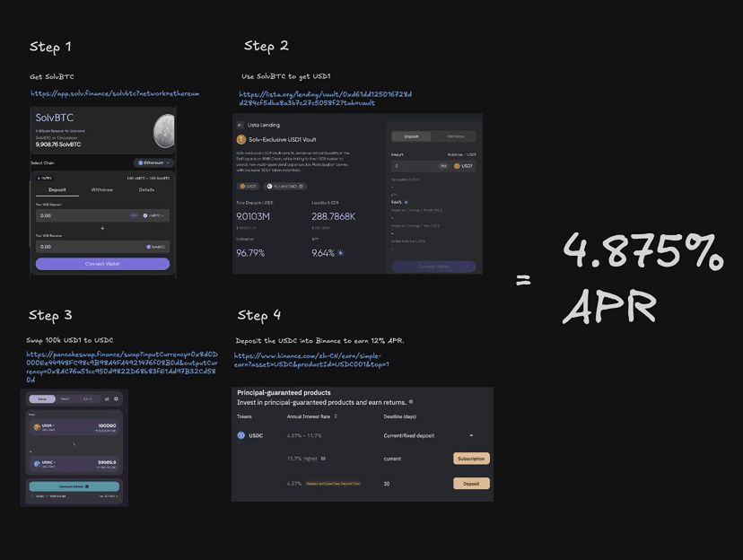Click the 288.7868K liquidity value

[x=333, y=216]
